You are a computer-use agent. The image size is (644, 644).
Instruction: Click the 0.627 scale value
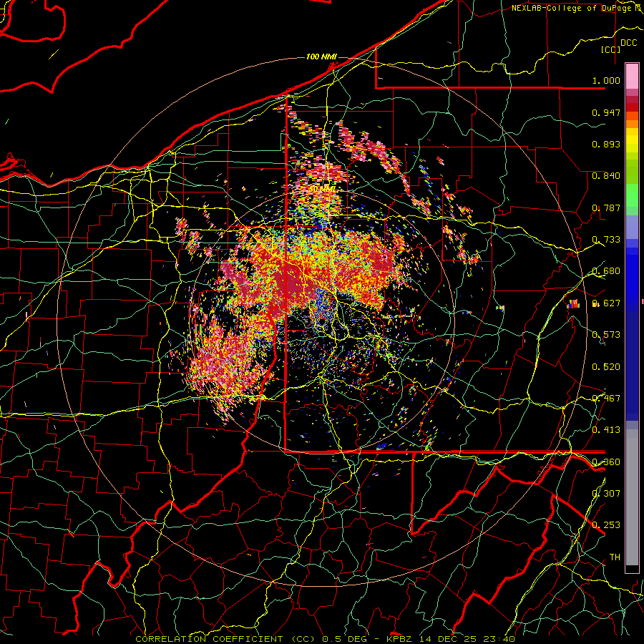(x=606, y=303)
